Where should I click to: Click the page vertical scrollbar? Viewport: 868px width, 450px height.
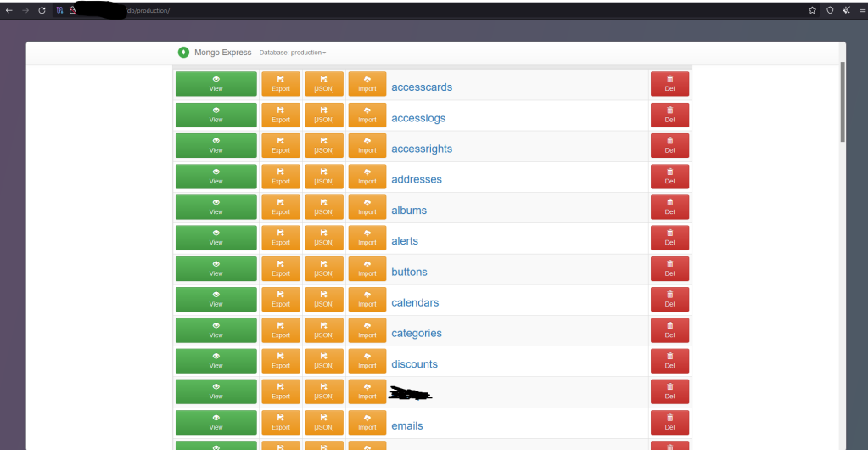pyautogui.click(x=843, y=101)
